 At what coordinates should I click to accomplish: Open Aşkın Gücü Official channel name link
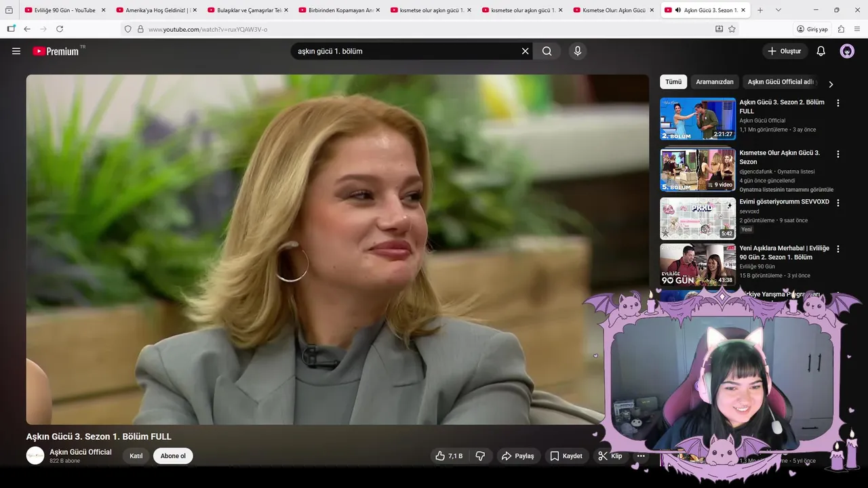pyautogui.click(x=81, y=452)
